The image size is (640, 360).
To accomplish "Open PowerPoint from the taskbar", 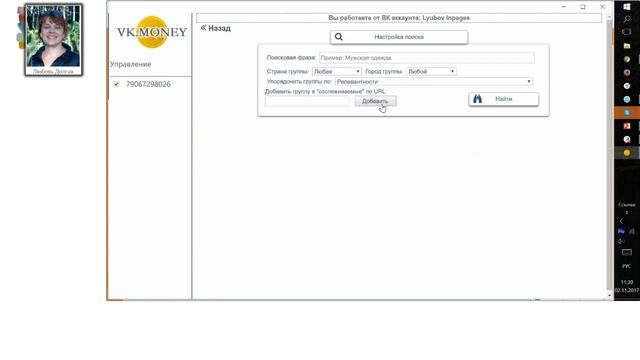I will (x=627, y=126).
